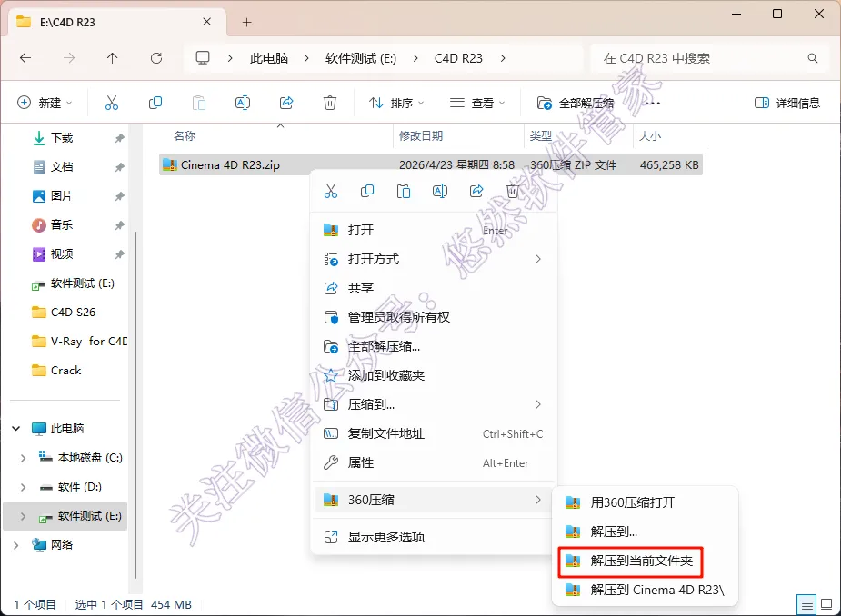The image size is (841, 616).
Task: Open the 排序 (Sort) dropdown
Action: (x=396, y=103)
